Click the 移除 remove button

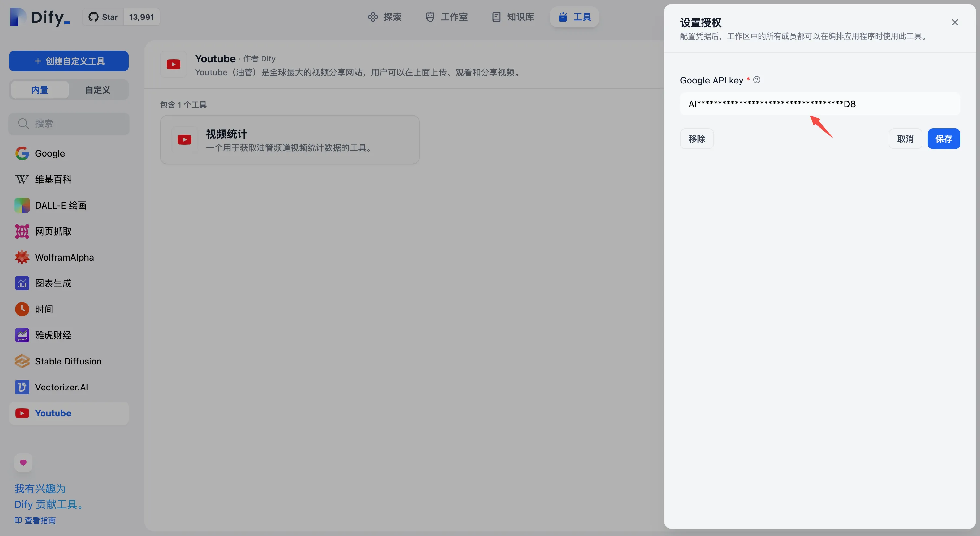[696, 139]
